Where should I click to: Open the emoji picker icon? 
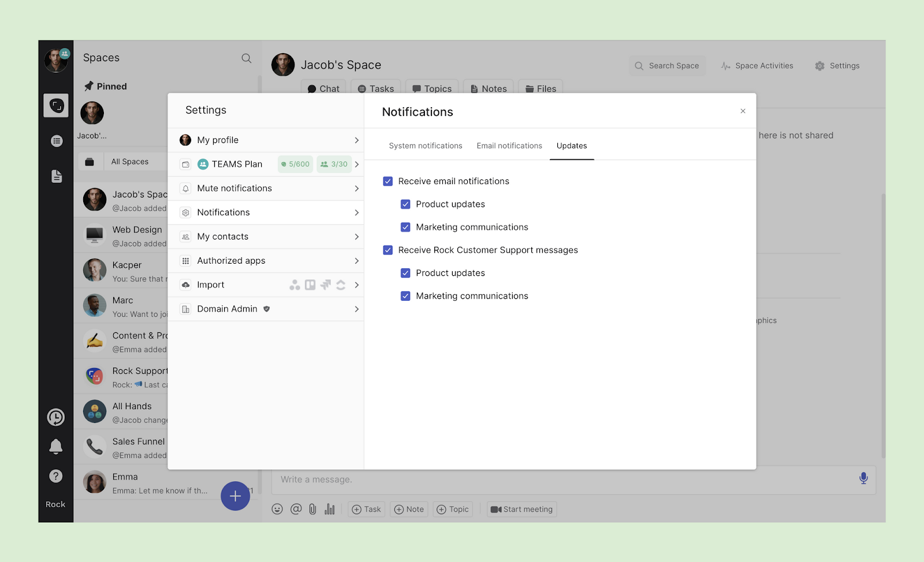click(277, 509)
